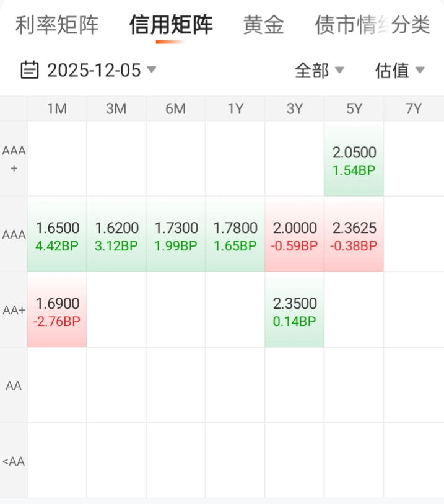The width and height of the screenshot is (444, 504).
Task: Expand the 全部 filter dropdown
Action: click(319, 71)
